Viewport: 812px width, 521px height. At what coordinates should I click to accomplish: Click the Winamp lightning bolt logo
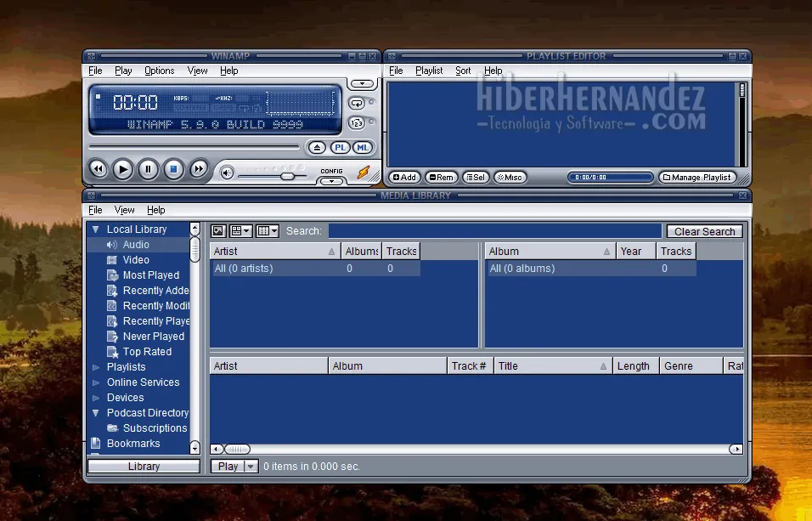[366, 171]
